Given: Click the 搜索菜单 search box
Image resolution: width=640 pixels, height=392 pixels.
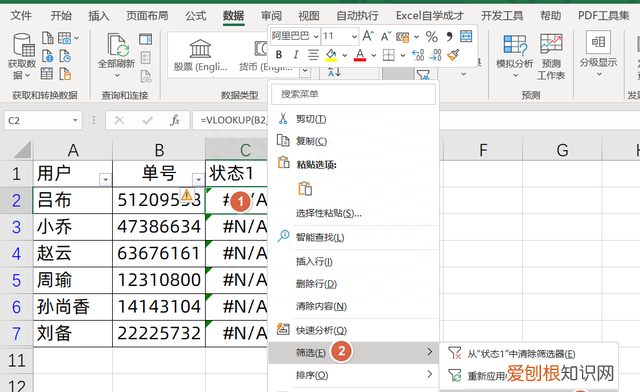Looking at the screenshot, I should click(353, 94).
